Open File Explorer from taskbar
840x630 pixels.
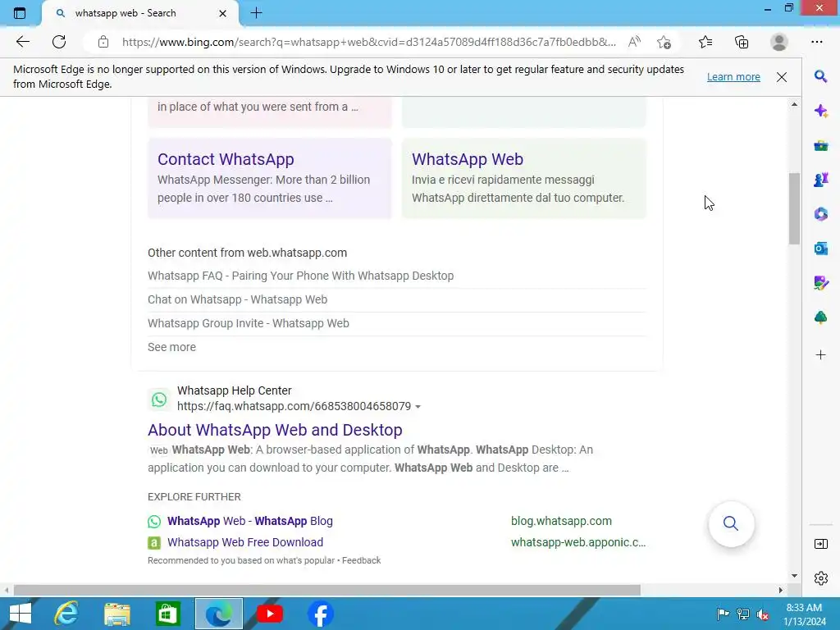point(116,614)
